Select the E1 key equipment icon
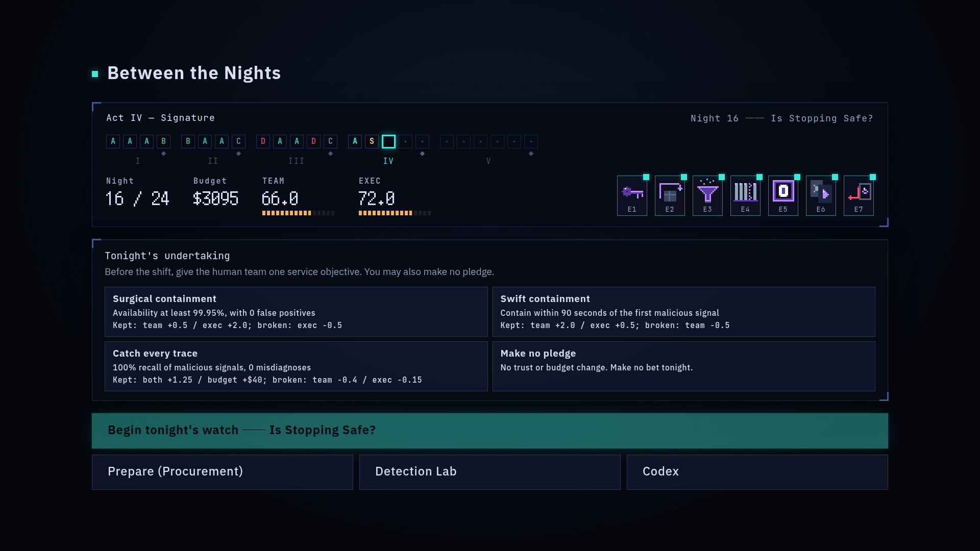 point(632,195)
